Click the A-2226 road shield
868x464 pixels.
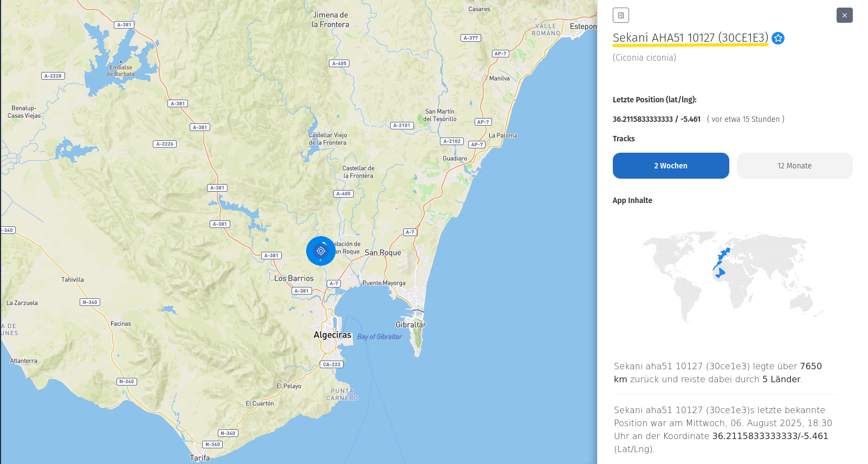point(165,144)
